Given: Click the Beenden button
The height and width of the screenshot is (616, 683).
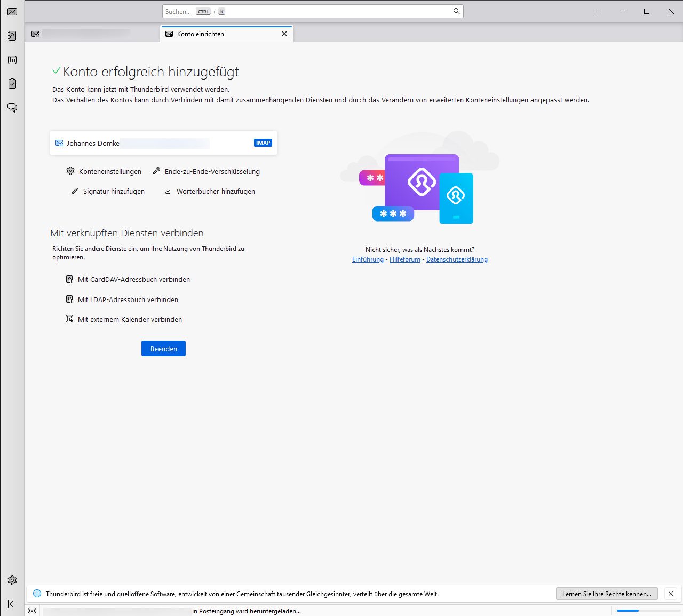Looking at the screenshot, I should pyautogui.click(x=163, y=349).
